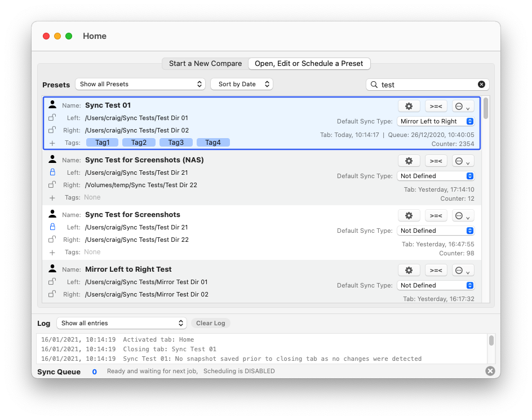Open settings gear for Sync Test 01
The height and width of the screenshot is (420, 532).
tap(409, 106)
